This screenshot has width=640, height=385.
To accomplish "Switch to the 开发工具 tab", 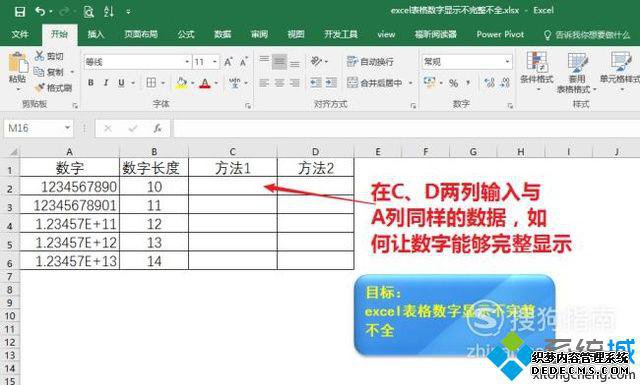I will (x=341, y=34).
